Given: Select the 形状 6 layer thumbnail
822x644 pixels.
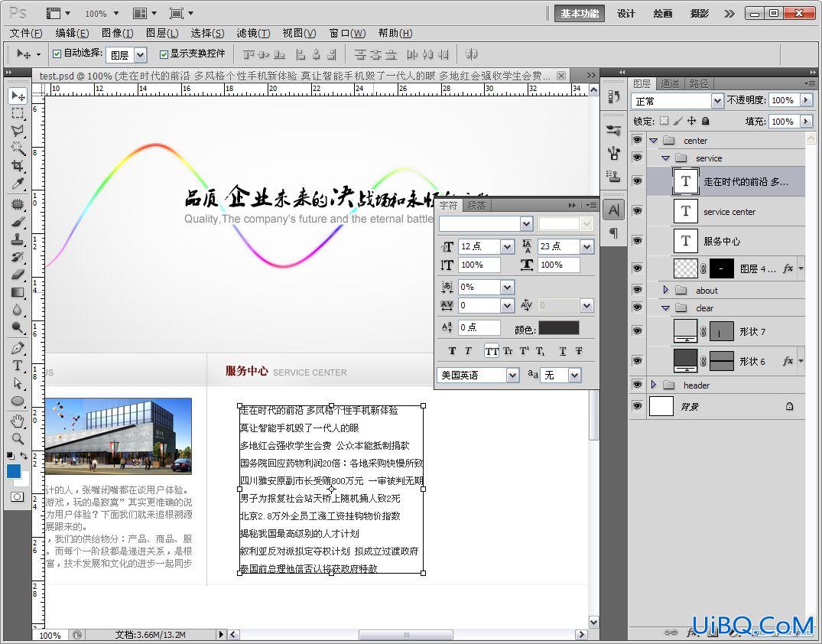Looking at the screenshot, I should tap(685, 360).
